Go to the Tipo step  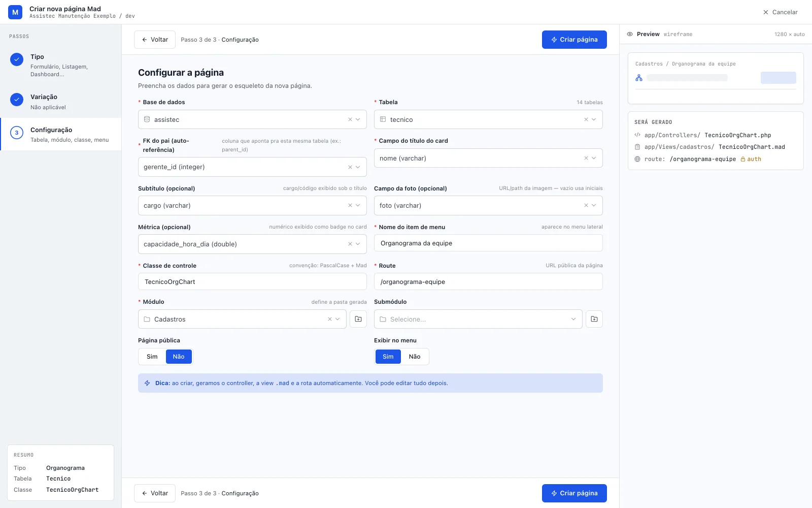point(61,65)
